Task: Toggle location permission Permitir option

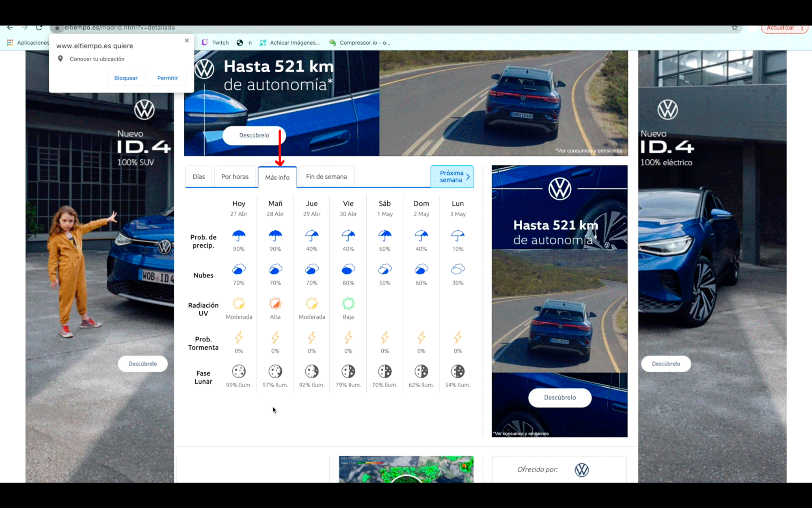Action: click(166, 78)
